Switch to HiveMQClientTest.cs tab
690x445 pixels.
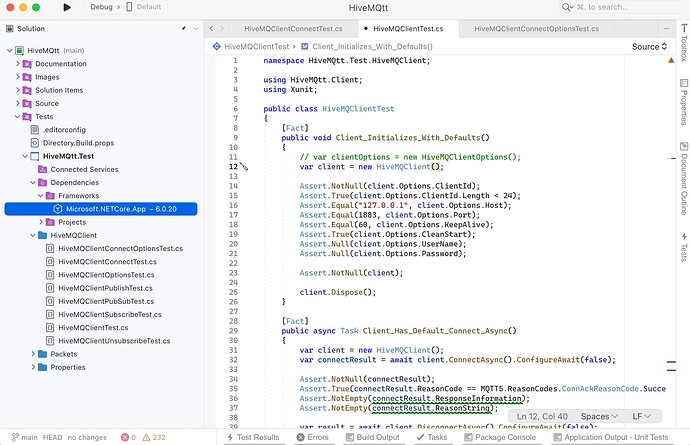click(408, 29)
